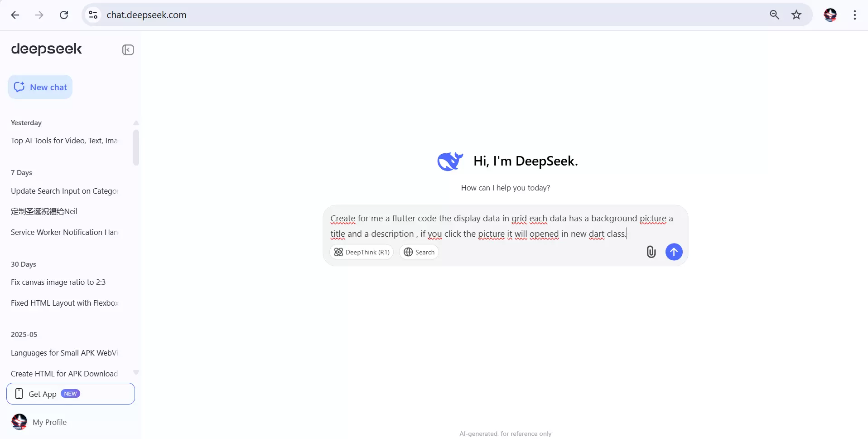868x439 pixels.
Task: Bookmark this page with the star icon
Action: tap(796, 15)
